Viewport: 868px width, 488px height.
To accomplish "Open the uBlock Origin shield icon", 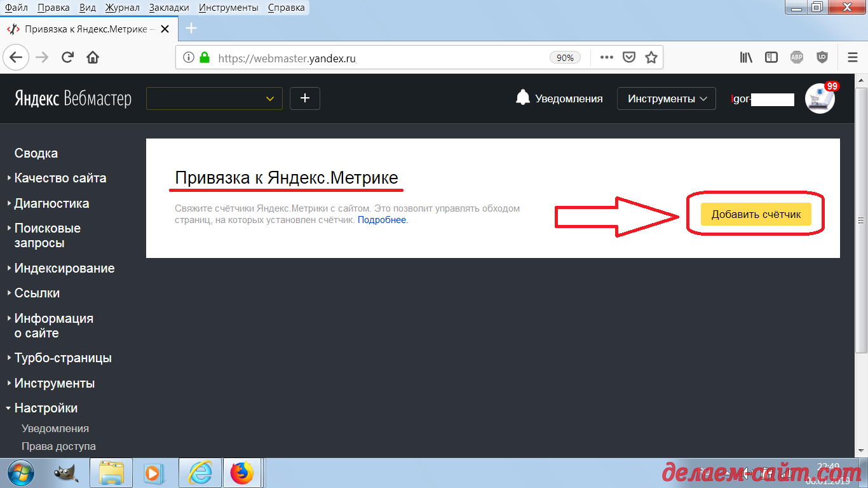I will (x=822, y=57).
